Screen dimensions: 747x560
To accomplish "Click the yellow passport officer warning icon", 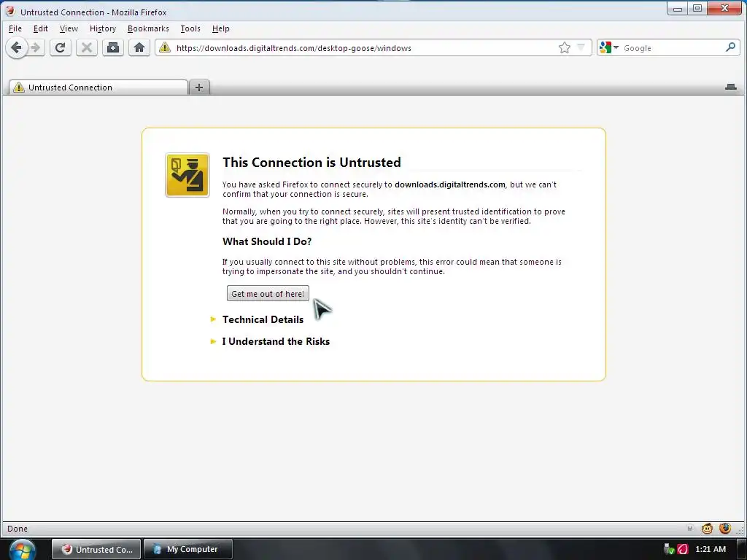I will click(x=187, y=175).
